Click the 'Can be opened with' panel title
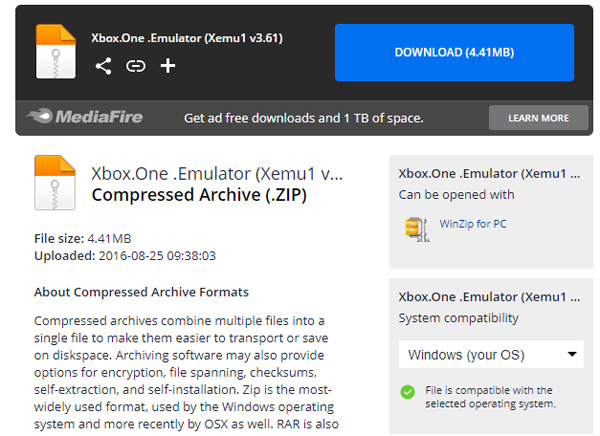The height and width of the screenshot is (436, 600). point(456,194)
